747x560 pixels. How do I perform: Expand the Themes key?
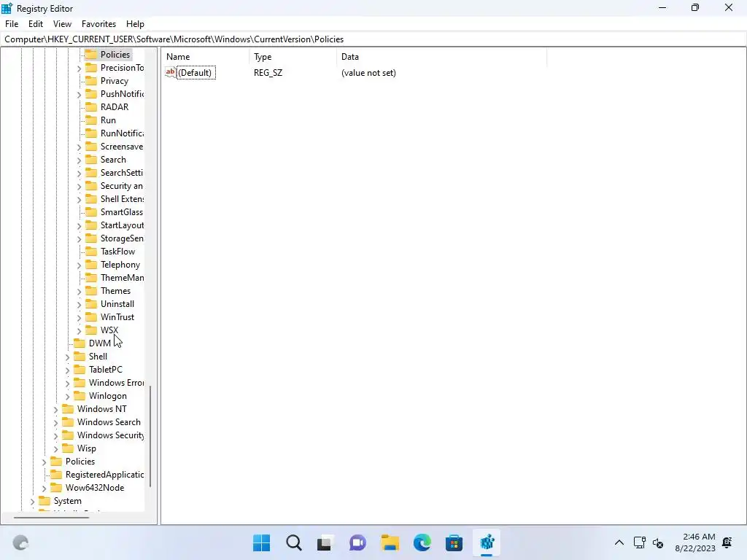pos(79,291)
